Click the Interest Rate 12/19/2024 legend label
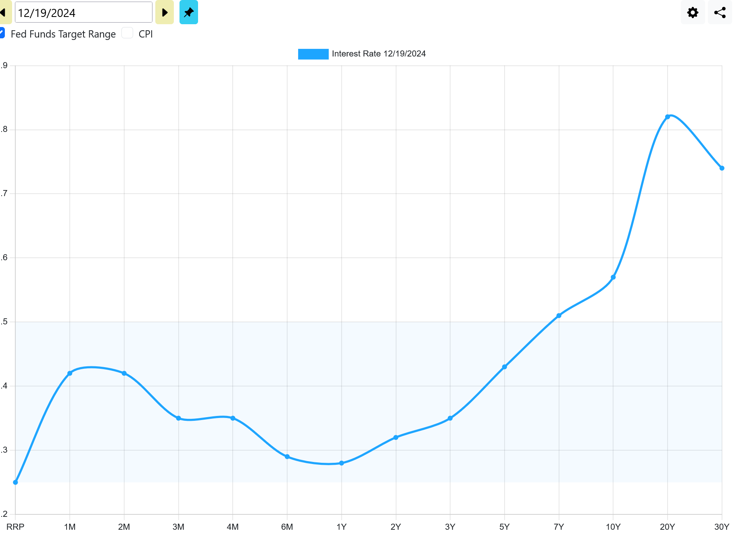741x560 pixels. coord(379,54)
